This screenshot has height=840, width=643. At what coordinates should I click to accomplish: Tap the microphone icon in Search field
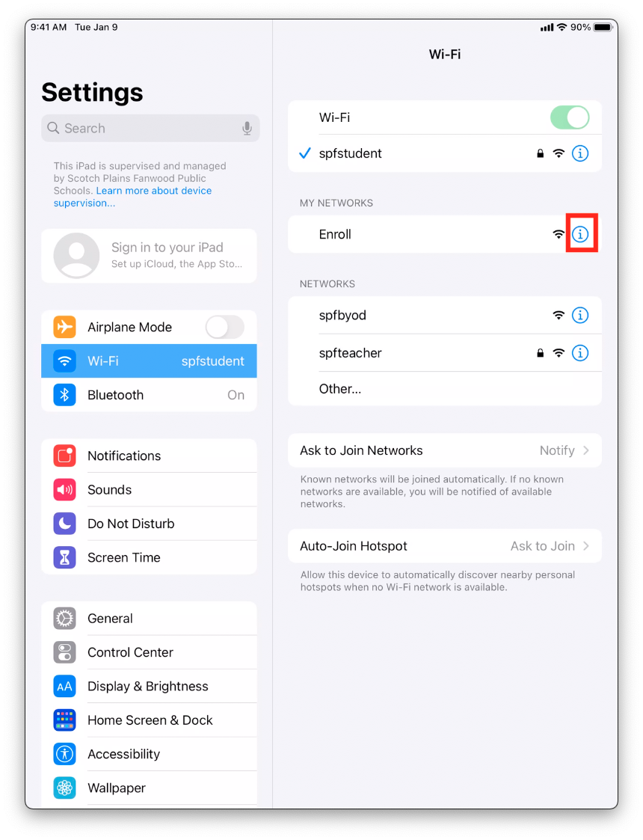click(247, 128)
